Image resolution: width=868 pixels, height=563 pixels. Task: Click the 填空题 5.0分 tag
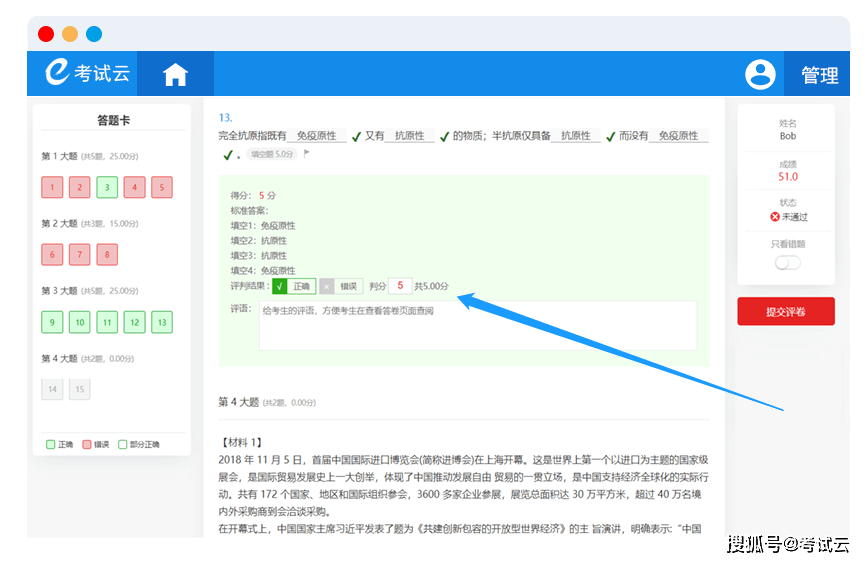(272, 154)
